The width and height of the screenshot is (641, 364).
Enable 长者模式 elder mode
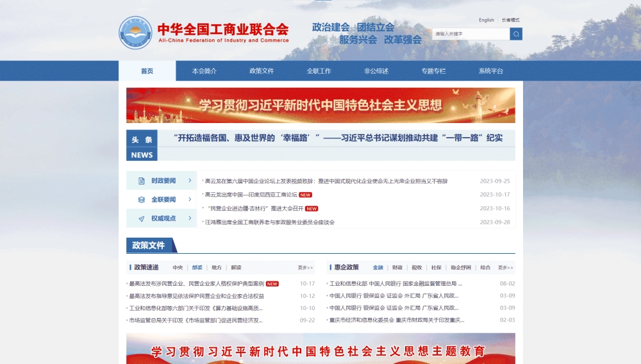[x=511, y=20]
